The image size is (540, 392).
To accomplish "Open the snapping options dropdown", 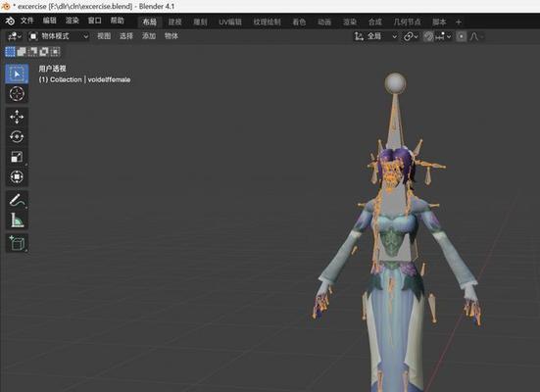I will pos(443,36).
